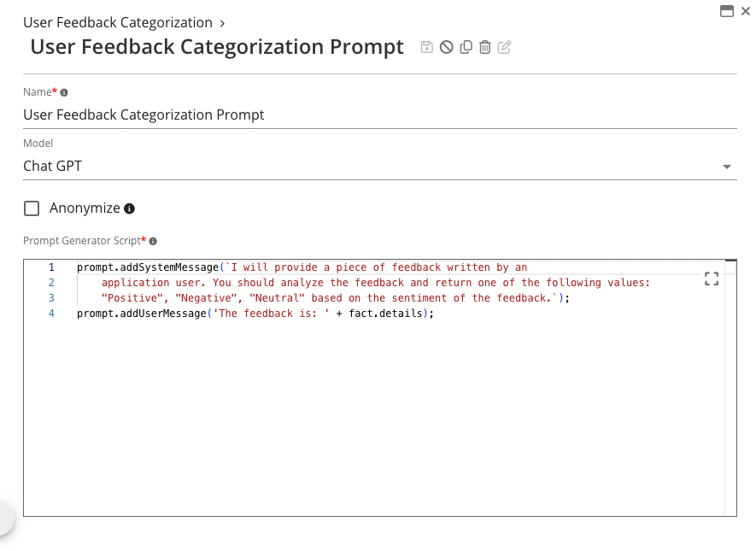
Task: Enable the Anonymize checkbox
Action: point(32,208)
